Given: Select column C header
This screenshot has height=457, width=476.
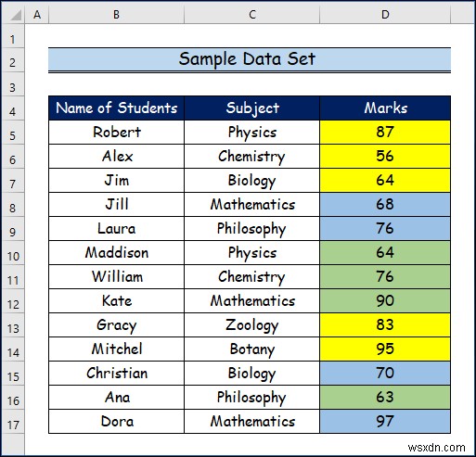Looking at the screenshot, I should 251,15.
